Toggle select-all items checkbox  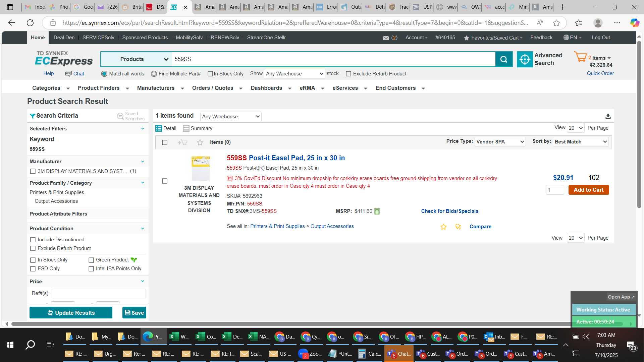coord(165,142)
